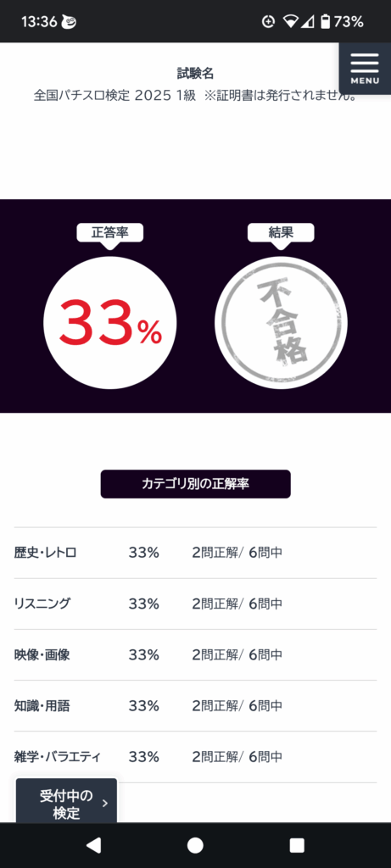Tap the Android home circle button

tap(195, 845)
